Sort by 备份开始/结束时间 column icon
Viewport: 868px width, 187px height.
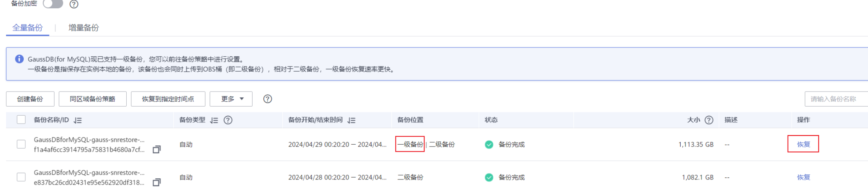(x=352, y=120)
